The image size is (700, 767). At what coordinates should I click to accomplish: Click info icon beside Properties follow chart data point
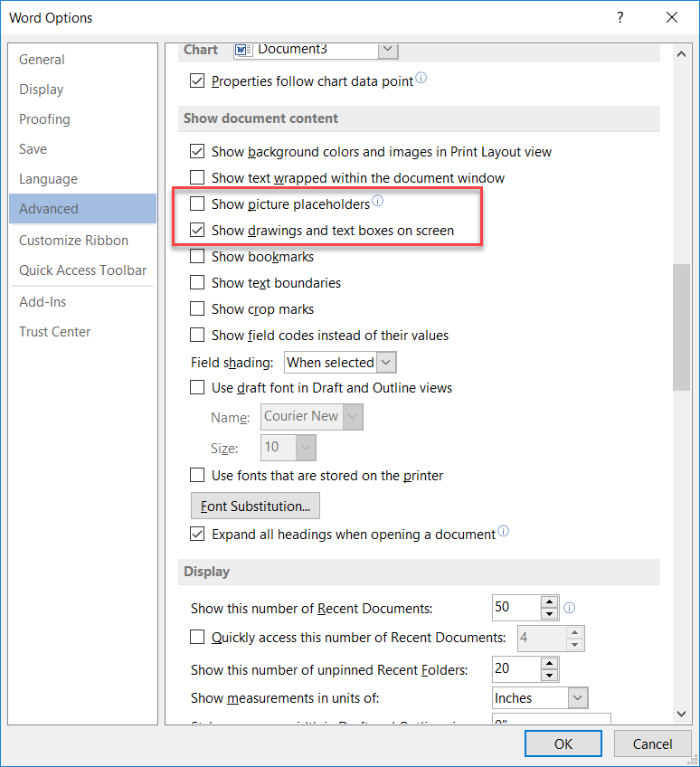point(421,78)
